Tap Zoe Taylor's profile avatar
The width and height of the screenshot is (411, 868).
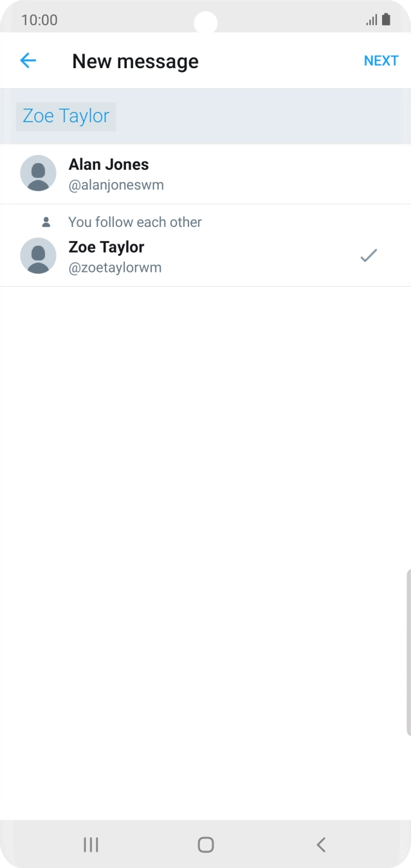click(39, 256)
